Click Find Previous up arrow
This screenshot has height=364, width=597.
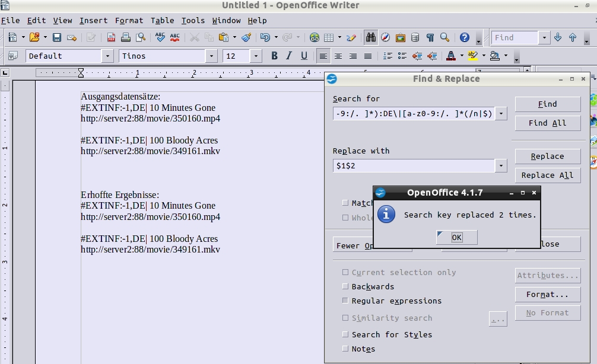click(573, 37)
